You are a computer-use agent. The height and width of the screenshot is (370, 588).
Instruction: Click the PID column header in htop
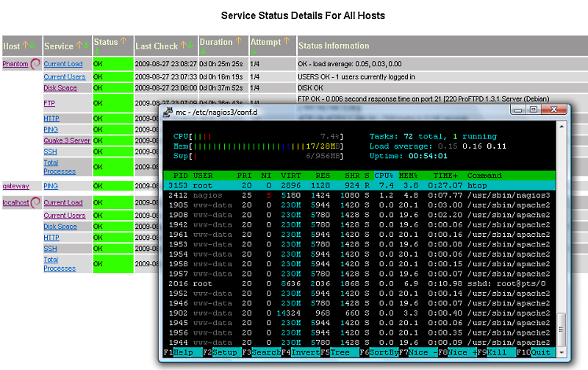[180, 176]
